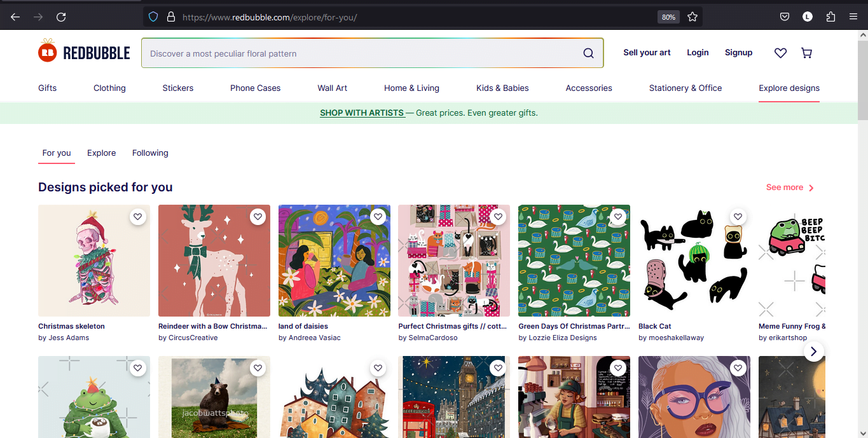The width and height of the screenshot is (868, 438).
Task: Save page with the Pocket icon
Action: pos(784,17)
